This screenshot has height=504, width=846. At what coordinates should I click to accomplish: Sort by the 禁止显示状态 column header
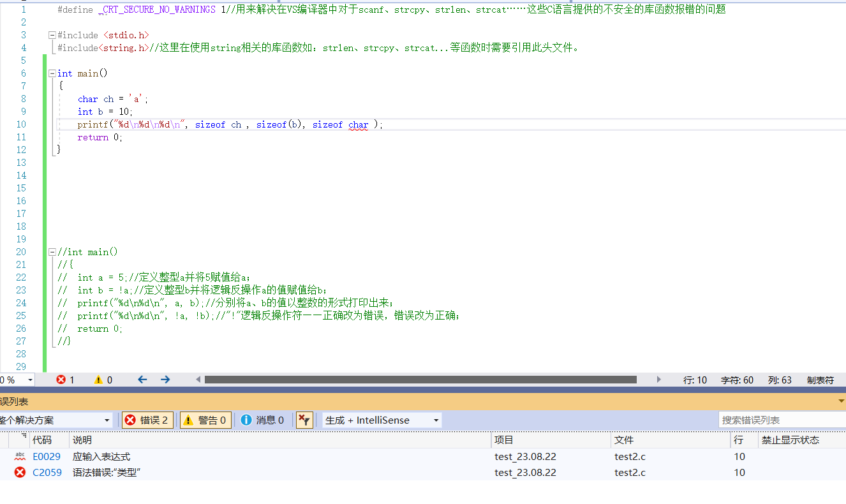click(802, 440)
